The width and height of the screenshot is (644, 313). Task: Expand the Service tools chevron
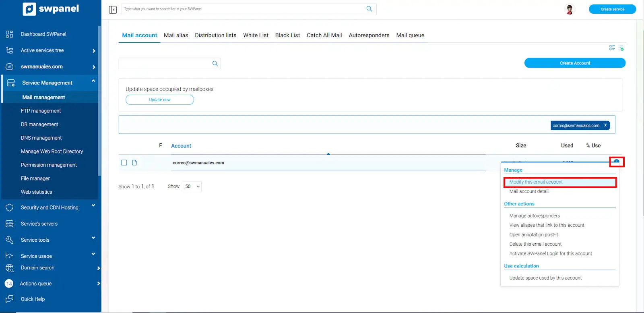(x=93, y=238)
